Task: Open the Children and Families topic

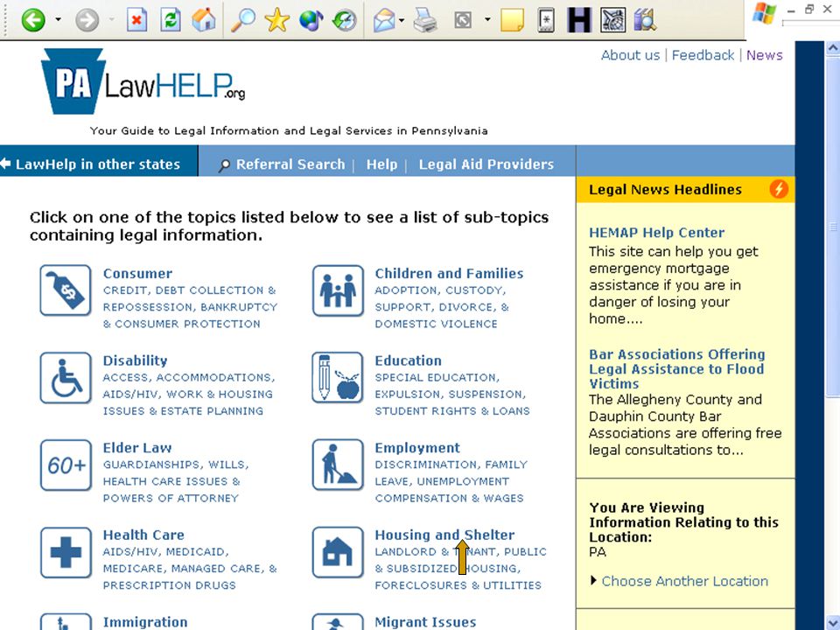Action: click(x=449, y=273)
